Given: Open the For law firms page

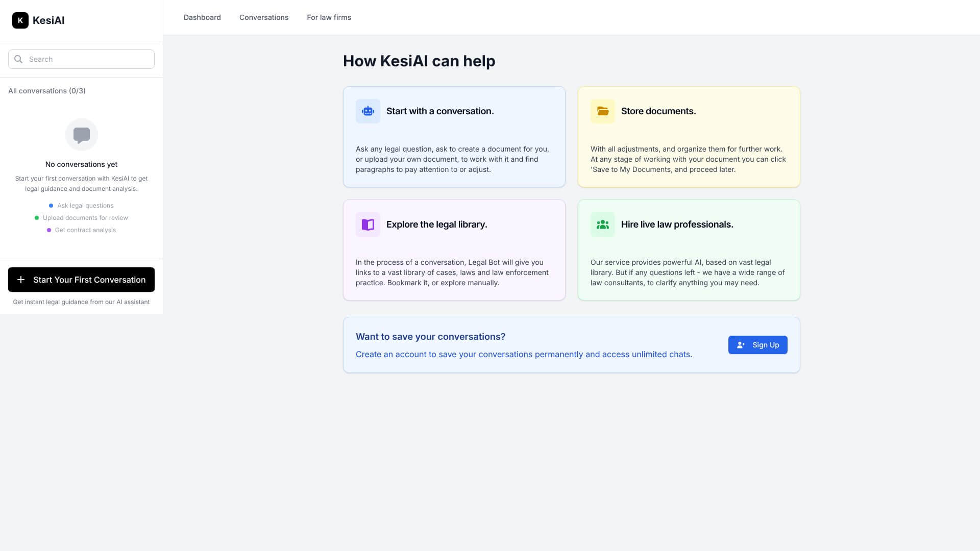Looking at the screenshot, I should pos(329,17).
